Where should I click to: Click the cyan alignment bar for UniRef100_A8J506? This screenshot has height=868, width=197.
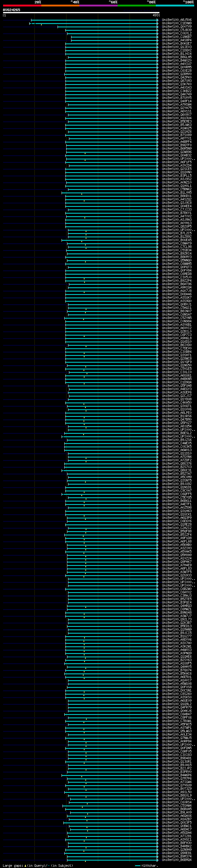(x=94, y=20)
